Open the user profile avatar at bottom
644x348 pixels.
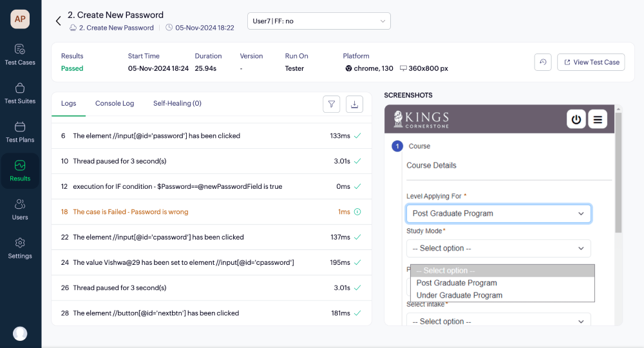(20, 333)
